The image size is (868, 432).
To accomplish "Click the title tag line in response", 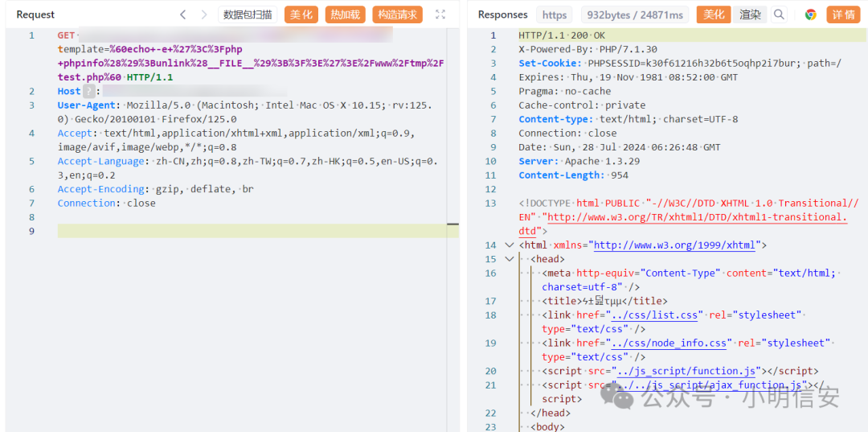I will tap(605, 301).
